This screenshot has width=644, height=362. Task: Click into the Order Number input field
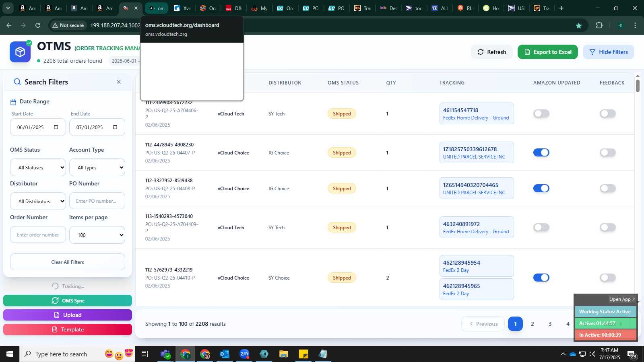click(38, 235)
